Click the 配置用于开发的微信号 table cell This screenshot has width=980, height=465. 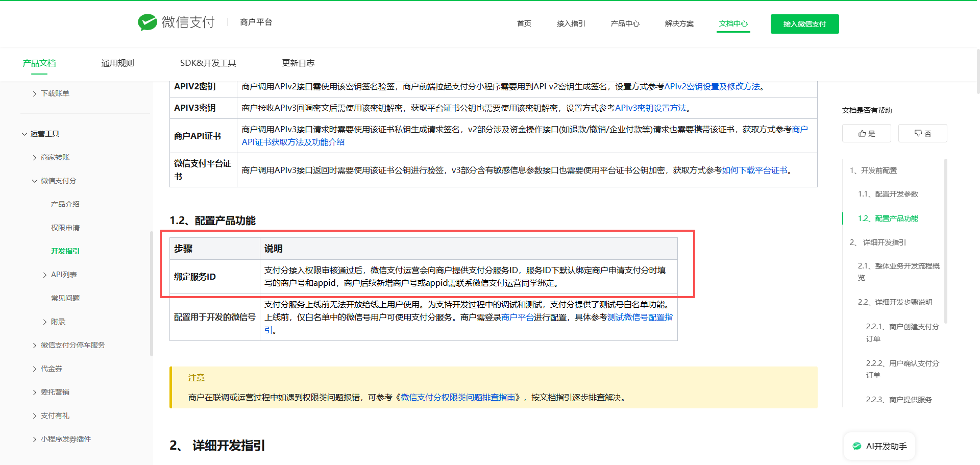pyautogui.click(x=215, y=317)
